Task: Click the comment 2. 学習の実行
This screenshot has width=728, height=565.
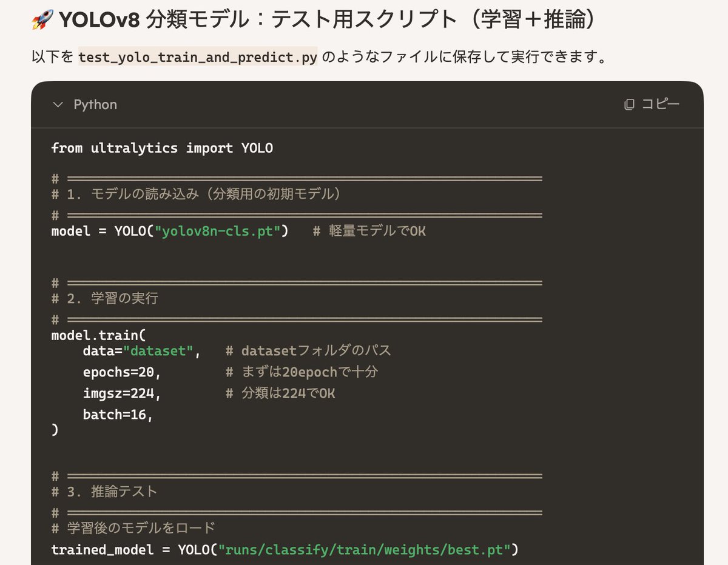Action: coord(104,298)
